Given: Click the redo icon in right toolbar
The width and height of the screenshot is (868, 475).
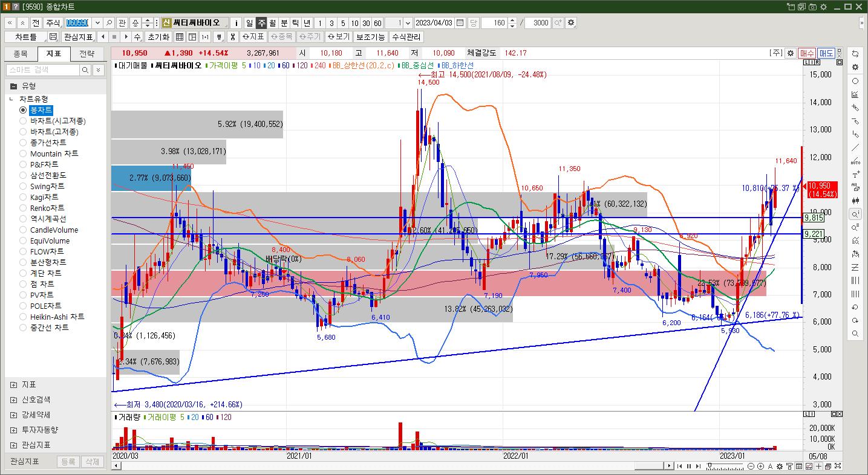Looking at the screenshot, I should pyautogui.click(x=855, y=320).
